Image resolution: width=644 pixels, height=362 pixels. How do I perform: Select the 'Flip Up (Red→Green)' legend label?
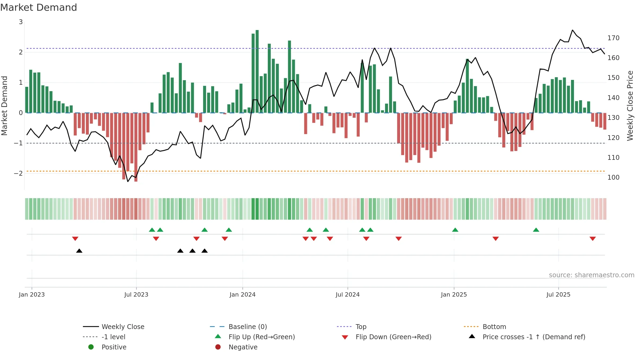[262, 337]
